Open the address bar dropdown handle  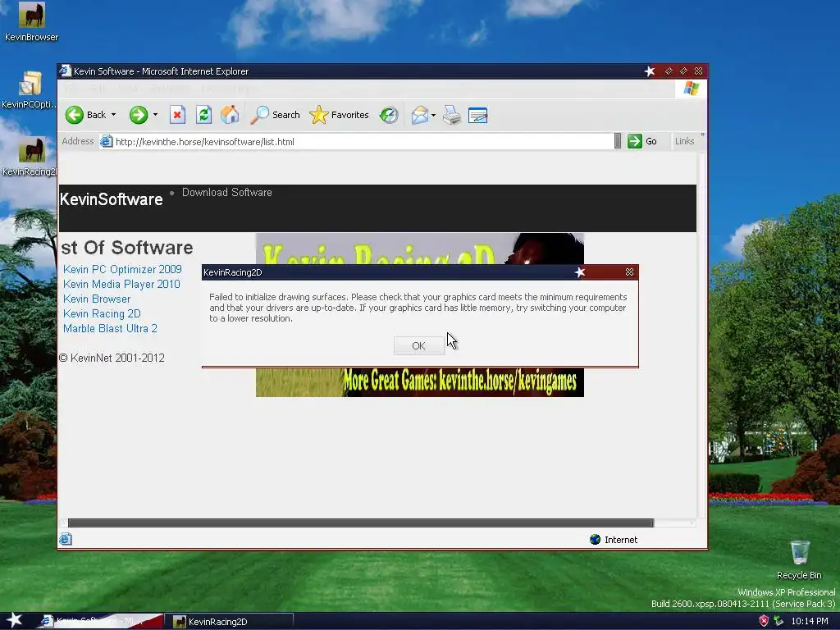pos(618,141)
